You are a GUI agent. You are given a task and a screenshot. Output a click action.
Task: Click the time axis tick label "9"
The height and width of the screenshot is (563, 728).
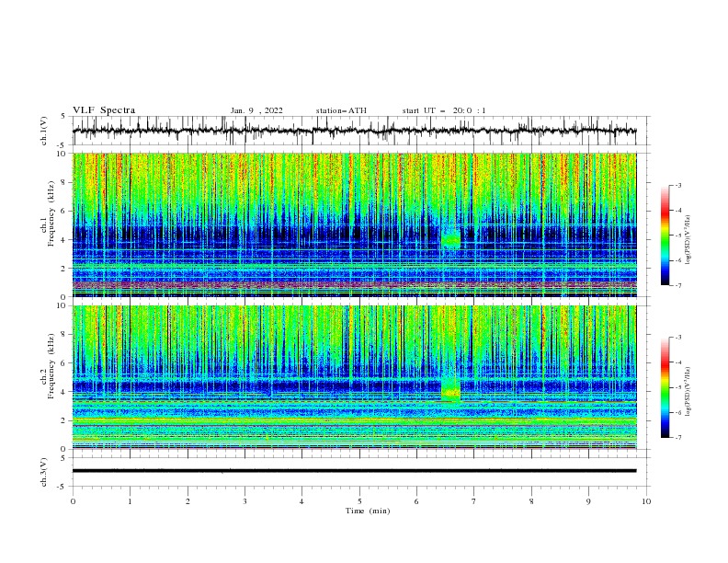(588, 501)
